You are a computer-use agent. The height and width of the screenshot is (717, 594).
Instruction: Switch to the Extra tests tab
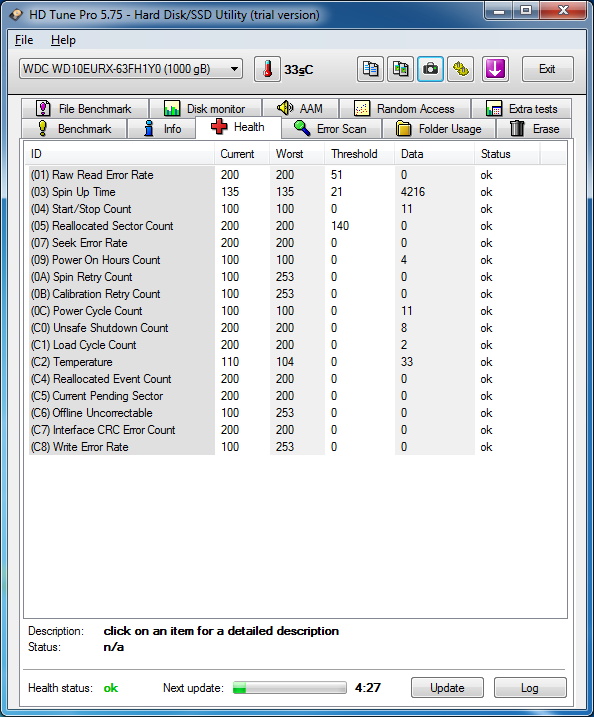coord(522,109)
